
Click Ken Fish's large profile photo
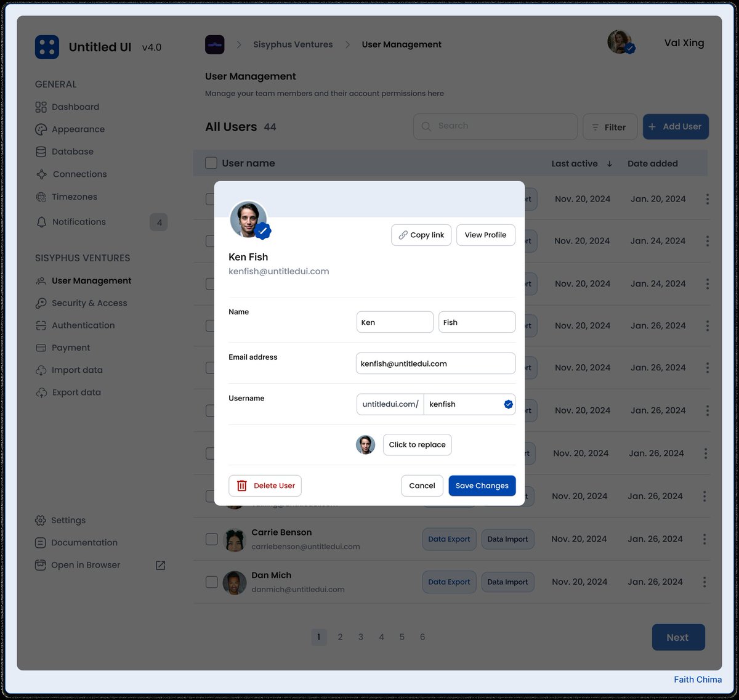(x=248, y=219)
